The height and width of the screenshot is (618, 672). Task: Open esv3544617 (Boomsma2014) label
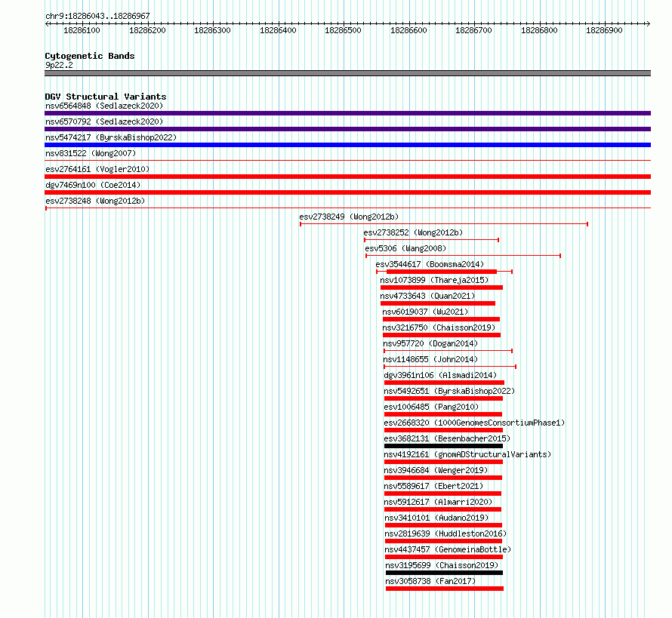430,264
